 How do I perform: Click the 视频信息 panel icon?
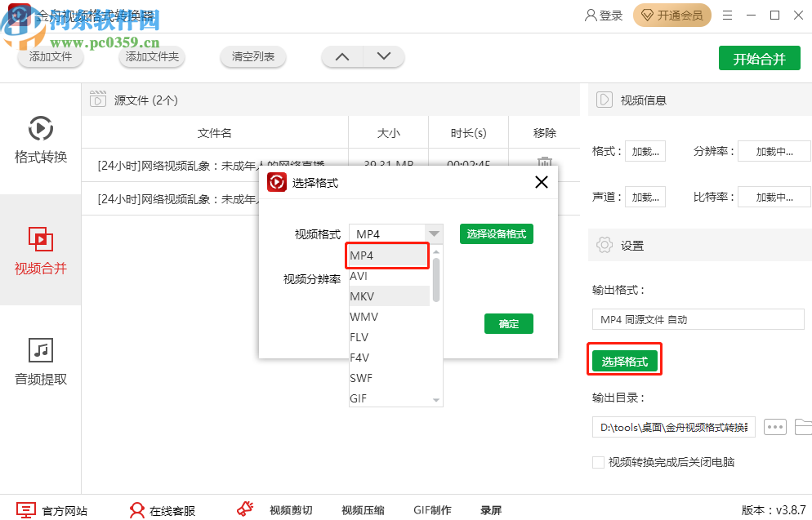click(605, 100)
